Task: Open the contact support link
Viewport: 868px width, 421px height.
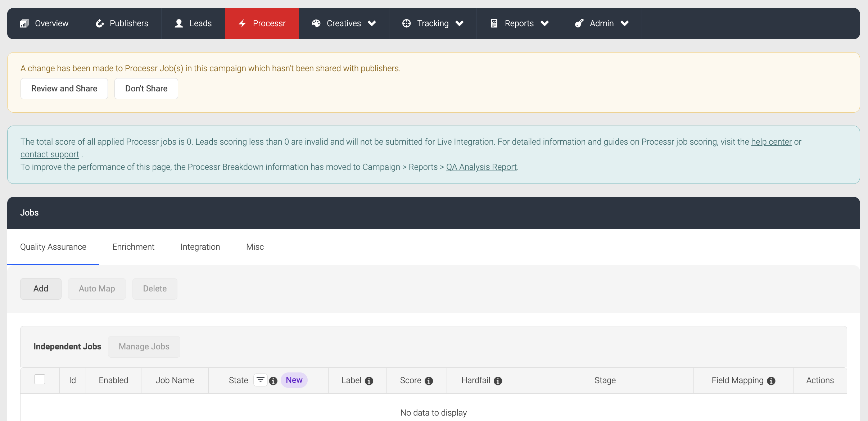Action: click(x=50, y=154)
